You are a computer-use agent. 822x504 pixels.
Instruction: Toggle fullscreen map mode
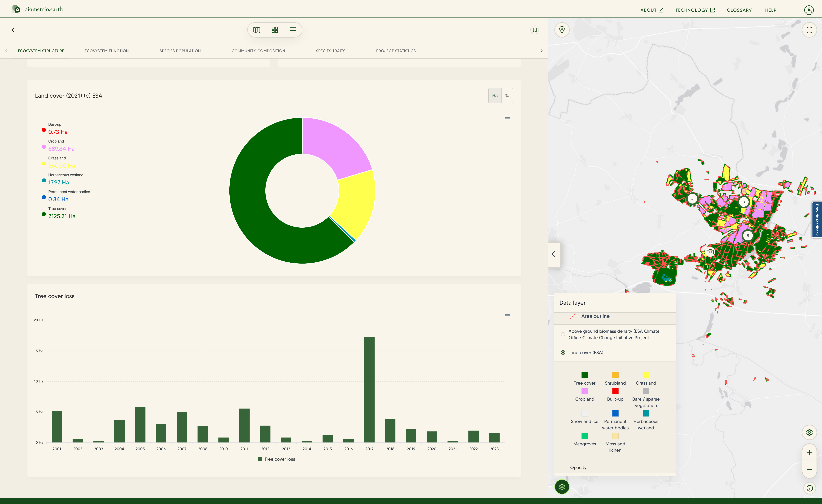(x=809, y=30)
